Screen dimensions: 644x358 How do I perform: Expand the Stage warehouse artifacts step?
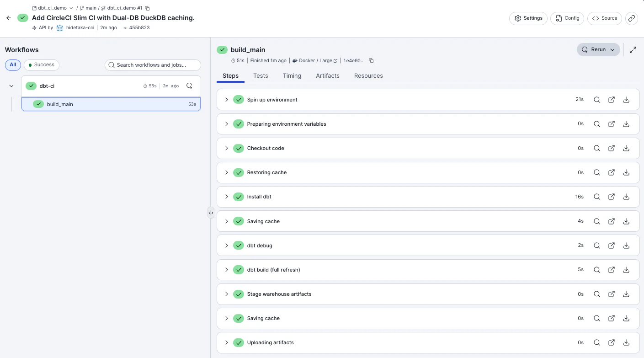[x=226, y=294]
